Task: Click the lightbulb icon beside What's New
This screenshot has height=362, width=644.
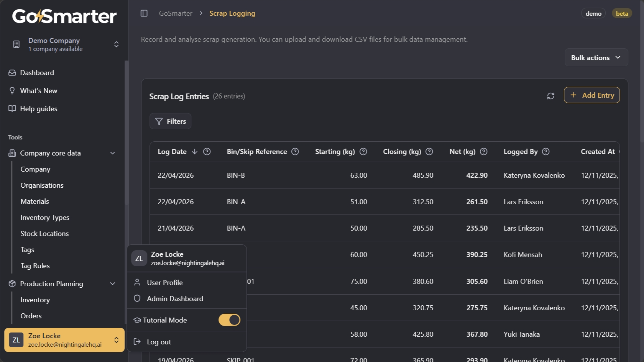Action: tap(12, 90)
